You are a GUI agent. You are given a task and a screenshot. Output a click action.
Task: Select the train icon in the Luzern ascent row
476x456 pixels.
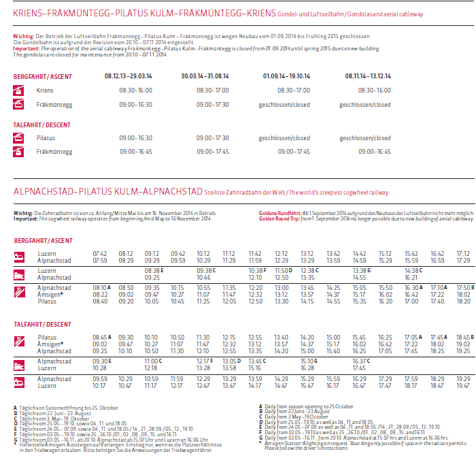[x=20, y=257]
